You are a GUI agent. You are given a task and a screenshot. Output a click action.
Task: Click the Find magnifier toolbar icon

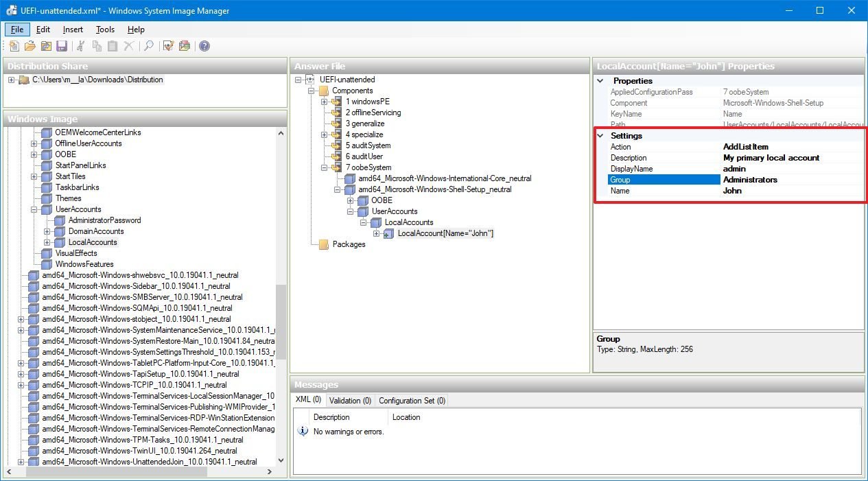tap(148, 46)
